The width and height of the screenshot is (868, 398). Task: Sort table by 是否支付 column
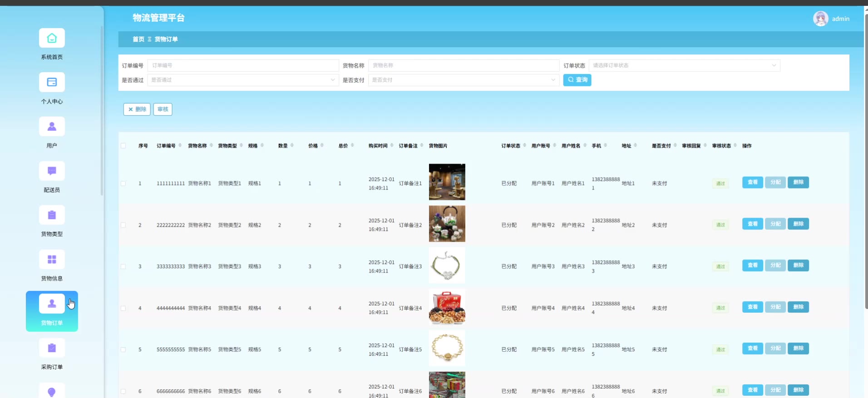tap(676, 145)
